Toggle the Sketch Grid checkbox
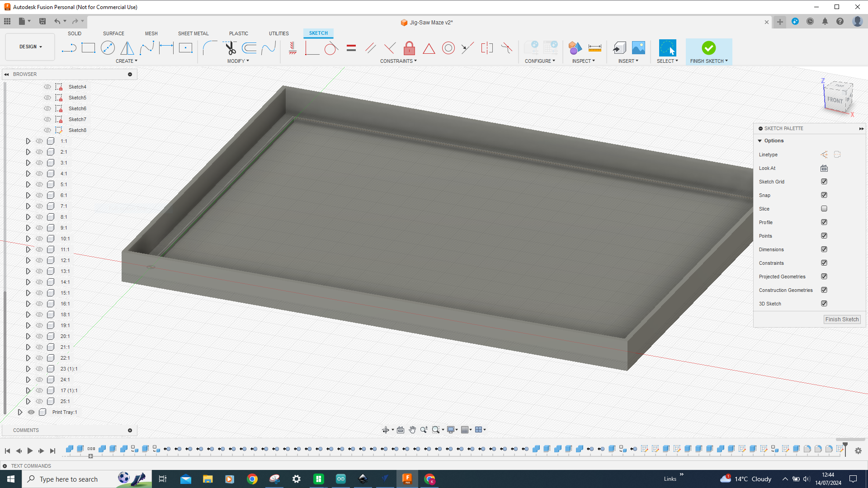 824,182
